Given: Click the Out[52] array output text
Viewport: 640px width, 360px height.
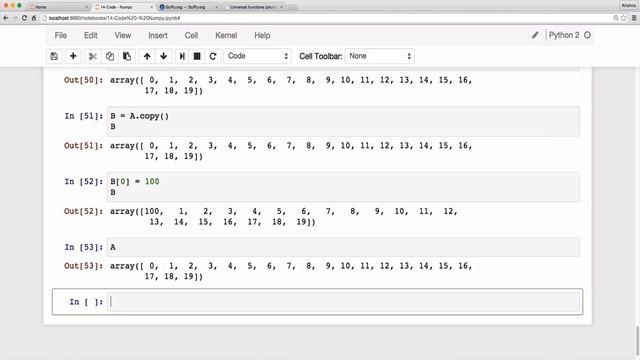Looking at the screenshot, I should pos(284,217).
